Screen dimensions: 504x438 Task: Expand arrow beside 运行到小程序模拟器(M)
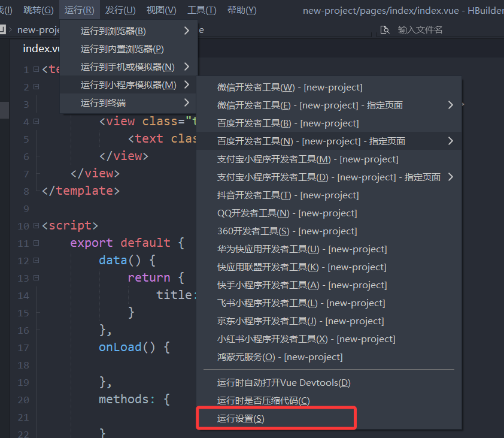pos(186,84)
